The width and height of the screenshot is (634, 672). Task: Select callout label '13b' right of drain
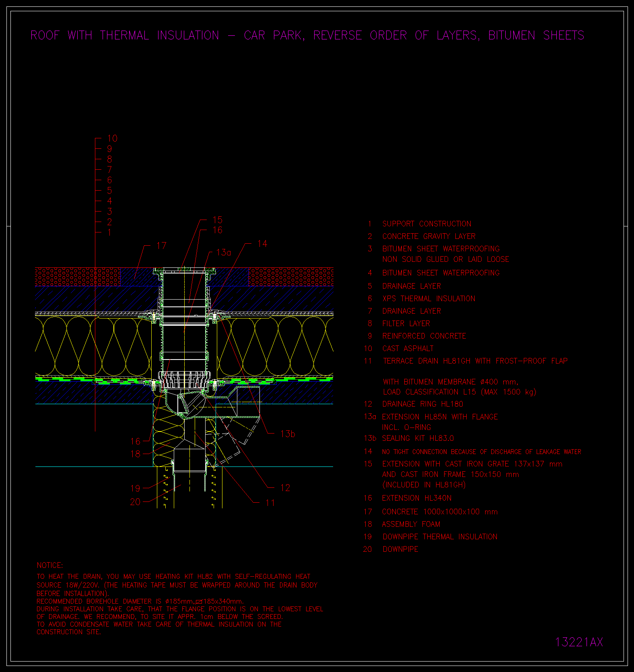pos(288,434)
